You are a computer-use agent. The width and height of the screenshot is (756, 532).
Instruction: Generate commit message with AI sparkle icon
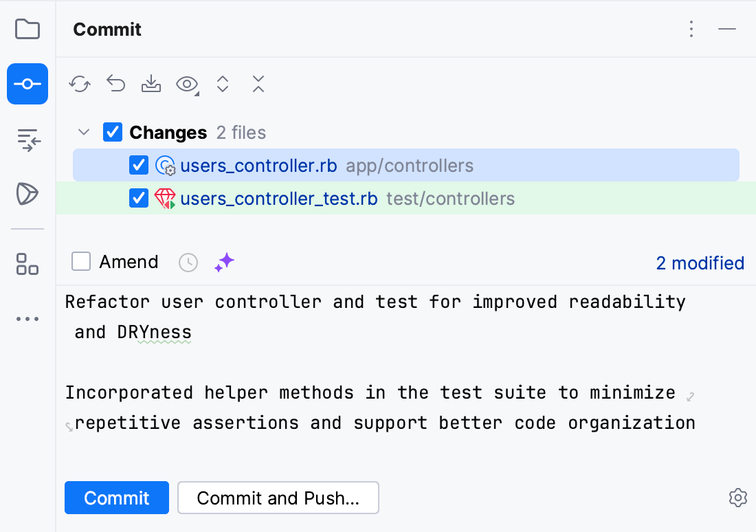point(224,262)
